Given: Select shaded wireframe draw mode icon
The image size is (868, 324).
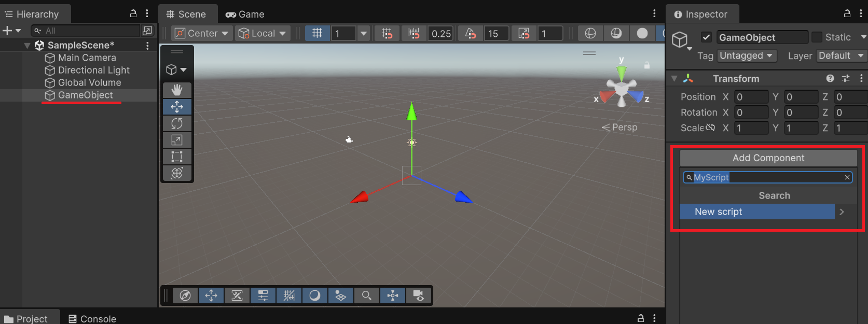Looking at the screenshot, I should (x=616, y=34).
